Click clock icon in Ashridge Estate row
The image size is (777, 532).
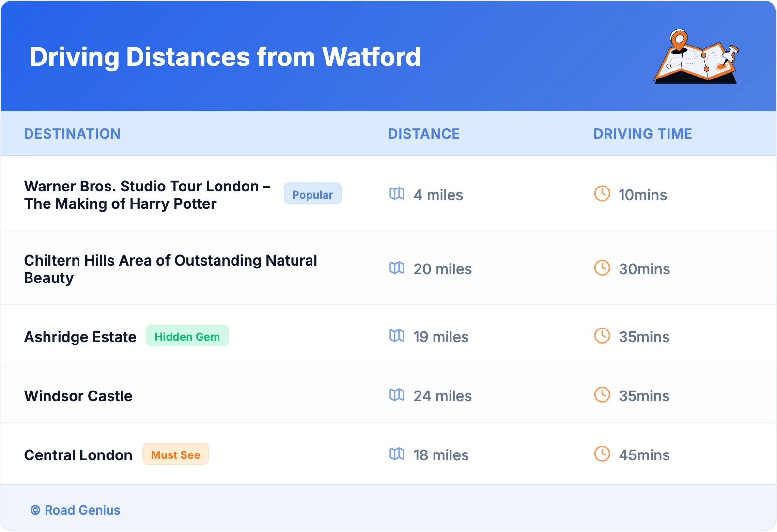tap(602, 335)
